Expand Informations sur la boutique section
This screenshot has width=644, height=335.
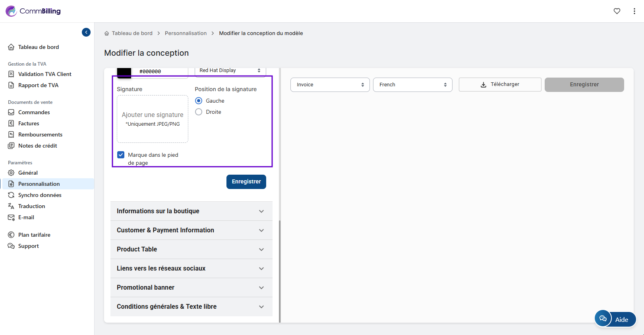(191, 211)
